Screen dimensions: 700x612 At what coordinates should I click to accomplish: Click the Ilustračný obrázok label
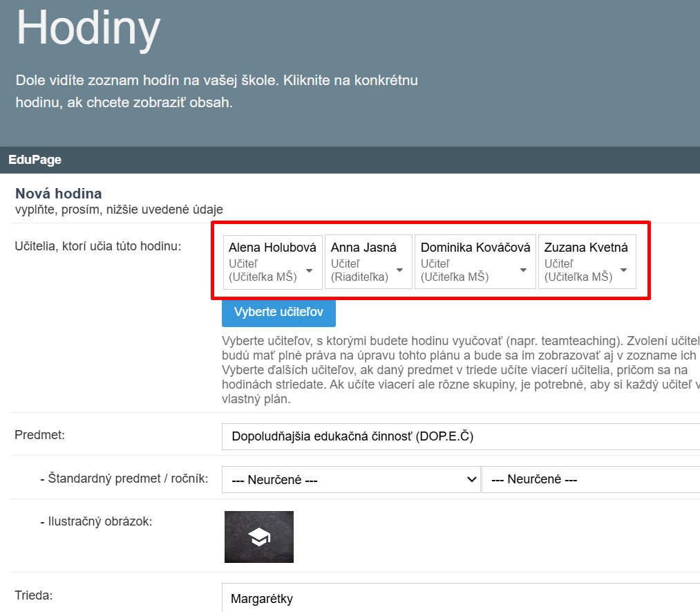click(96, 521)
